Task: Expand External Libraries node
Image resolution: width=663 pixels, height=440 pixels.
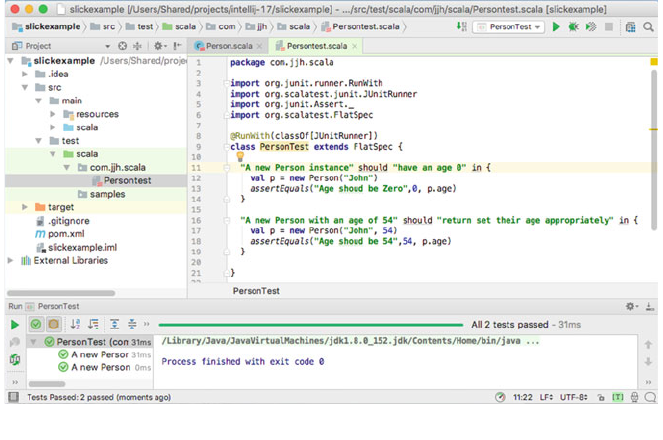Action: (12, 260)
